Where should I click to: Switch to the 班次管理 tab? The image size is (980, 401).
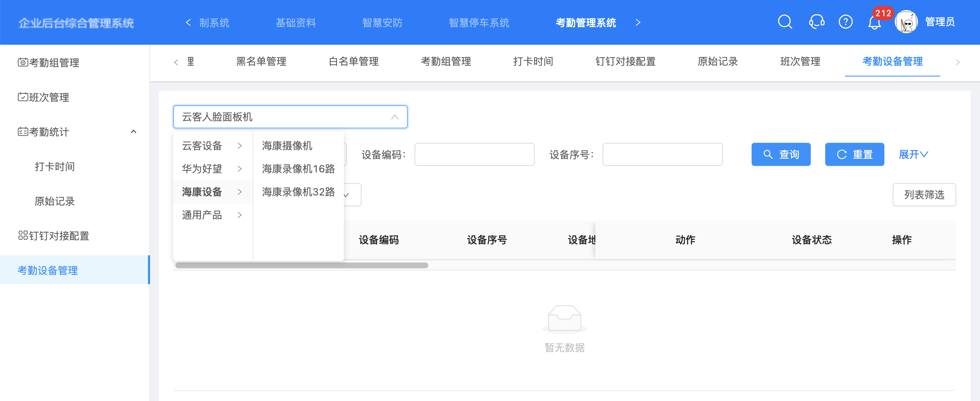[800, 61]
